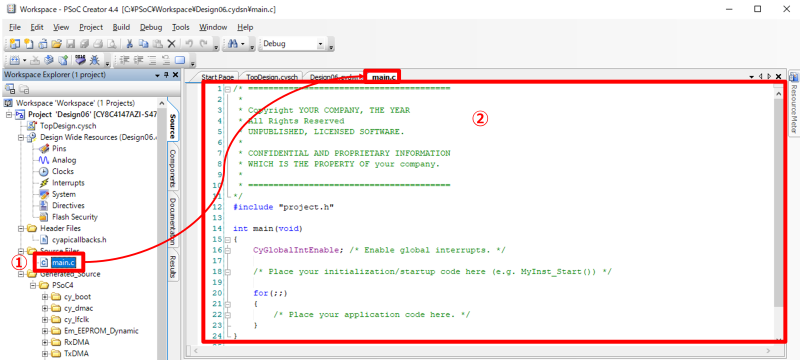Open the Resource Meter side panel
Screen dimensions: 800x360
(x=794, y=104)
